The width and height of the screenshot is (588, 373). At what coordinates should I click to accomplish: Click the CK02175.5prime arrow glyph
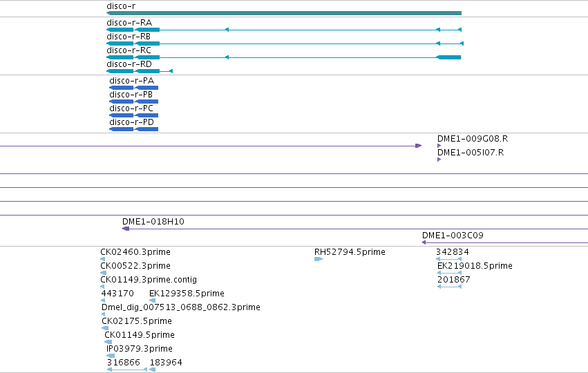[105, 328]
